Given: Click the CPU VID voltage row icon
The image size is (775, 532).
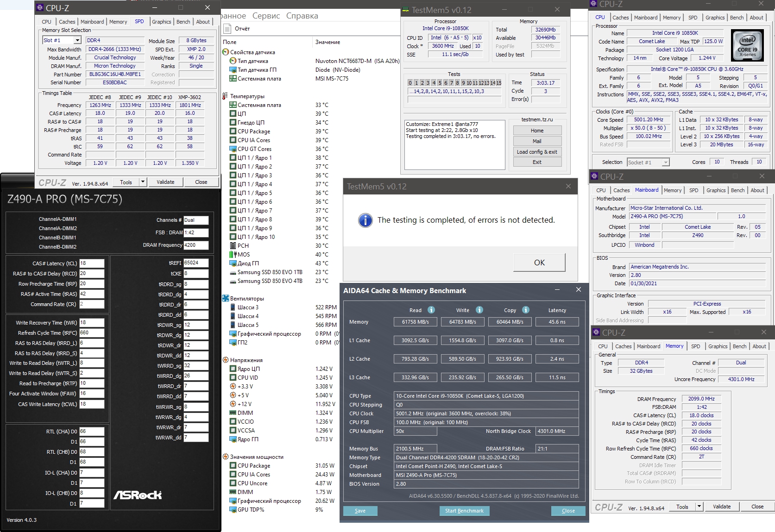Looking at the screenshot, I should coord(233,378).
